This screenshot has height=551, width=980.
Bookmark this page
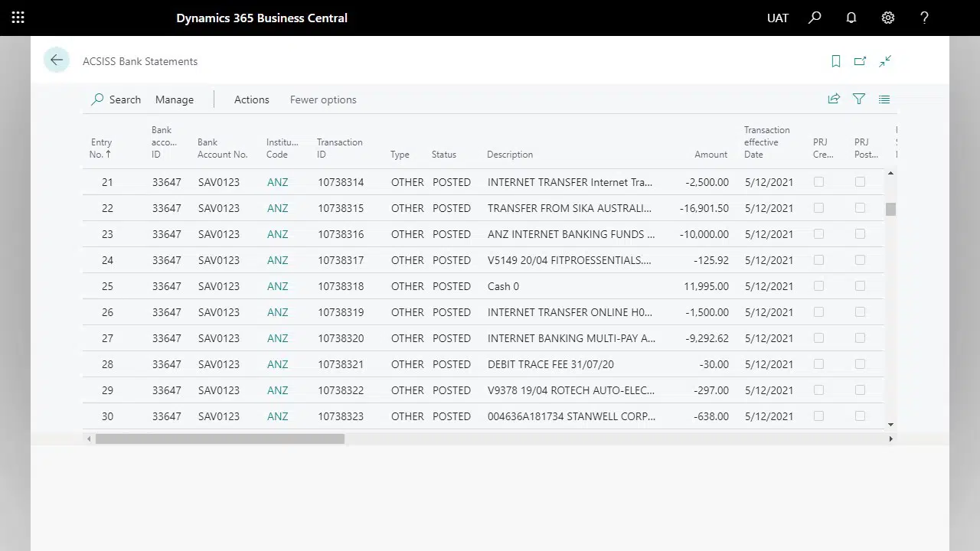[x=836, y=61]
